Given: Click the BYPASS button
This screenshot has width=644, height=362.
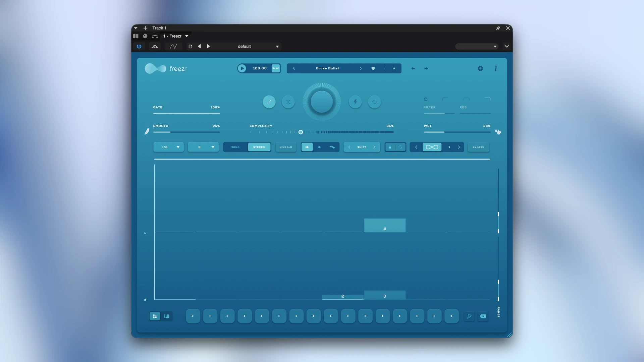Looking at the screenshot, I should 478,147.
